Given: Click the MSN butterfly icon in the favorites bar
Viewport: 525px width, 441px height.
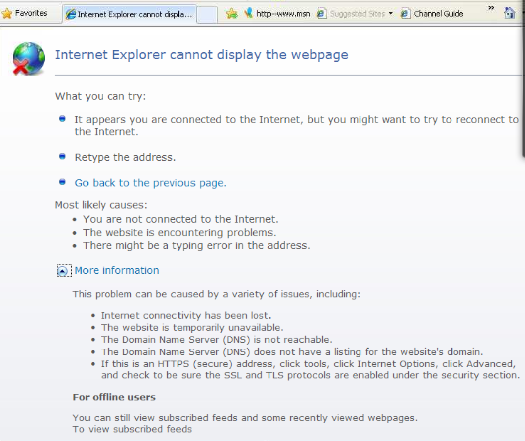Looking at the screenshot, I should coord(248,13).
